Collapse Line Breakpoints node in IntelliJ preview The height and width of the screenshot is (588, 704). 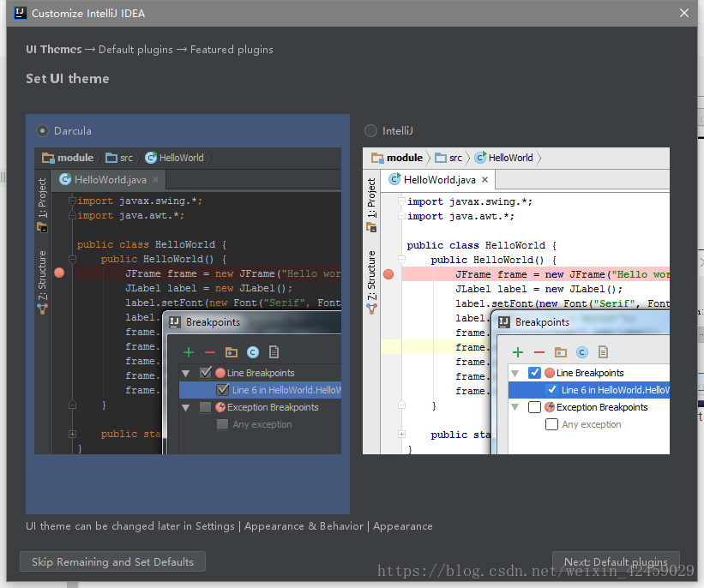pos(515,373)
